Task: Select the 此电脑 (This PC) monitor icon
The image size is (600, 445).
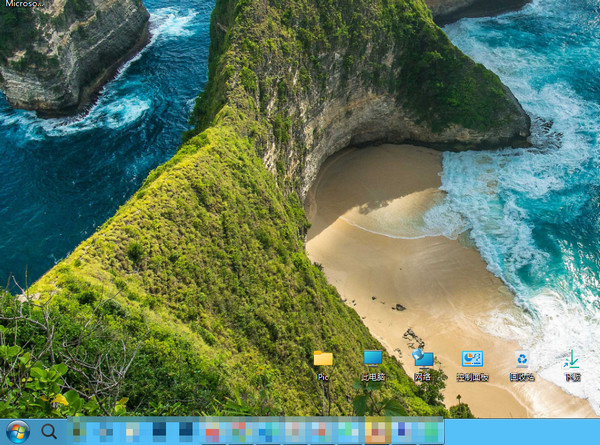Action: pyautogui.click(x=373, y=358)
